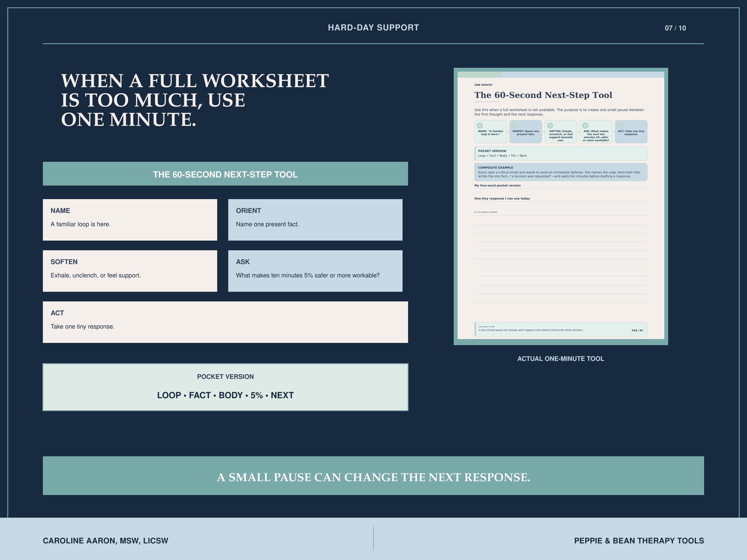Click the 'P&B | 85' page mark
The height and width of the screenshot is (560, 747).
pyautogui.click(x=637, y=330)
